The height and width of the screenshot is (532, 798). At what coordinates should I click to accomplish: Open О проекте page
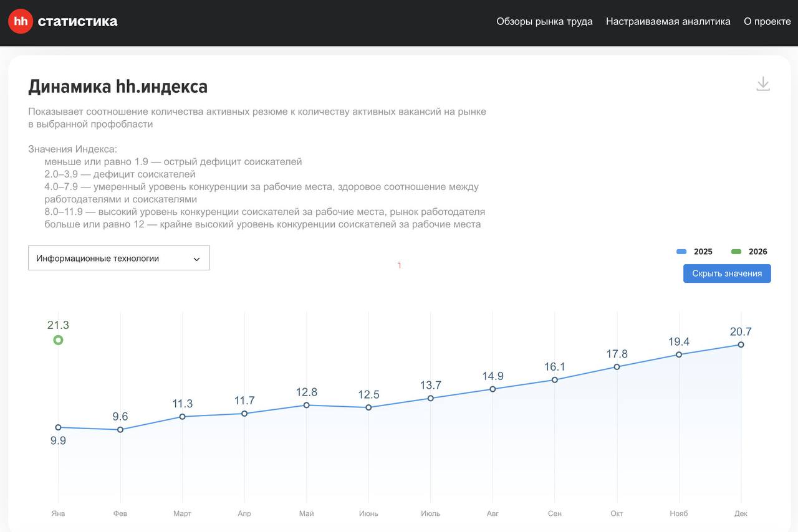[767, 21]
